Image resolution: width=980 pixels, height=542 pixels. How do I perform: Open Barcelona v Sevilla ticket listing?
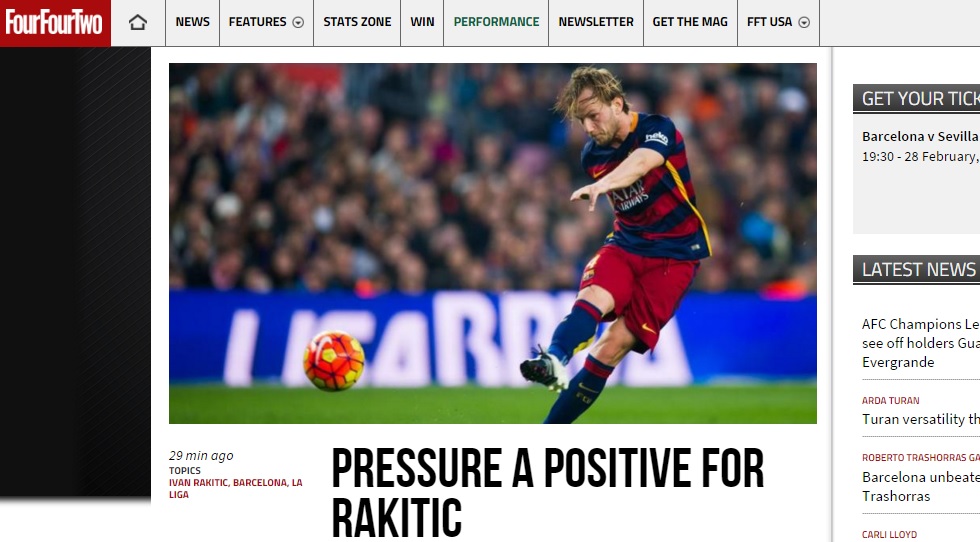(x=921, y=136)
